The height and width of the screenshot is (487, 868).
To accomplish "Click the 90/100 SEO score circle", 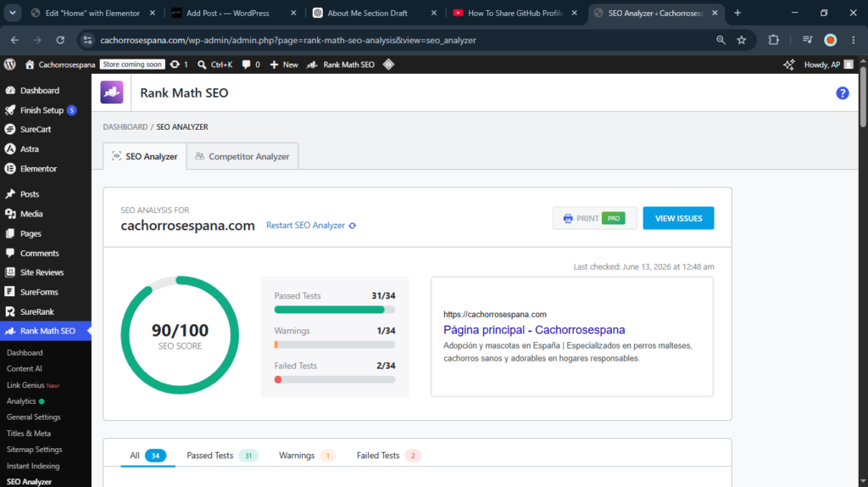I will pyautogui.click(x=180, y=335).
